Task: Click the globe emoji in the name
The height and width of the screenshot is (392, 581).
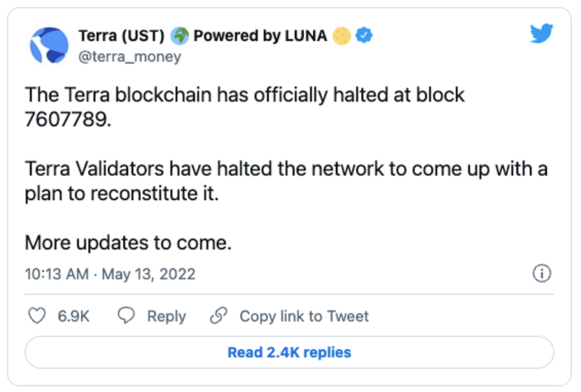Action: (180, 36)
